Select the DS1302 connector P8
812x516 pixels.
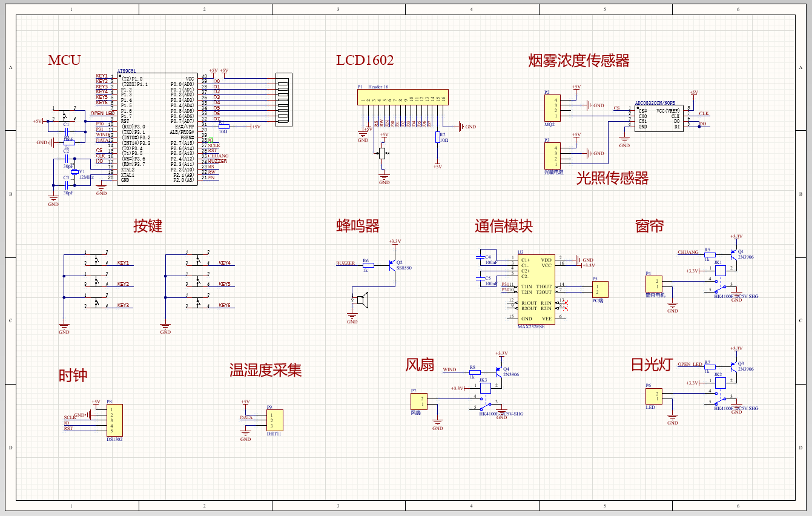point(114,420)
